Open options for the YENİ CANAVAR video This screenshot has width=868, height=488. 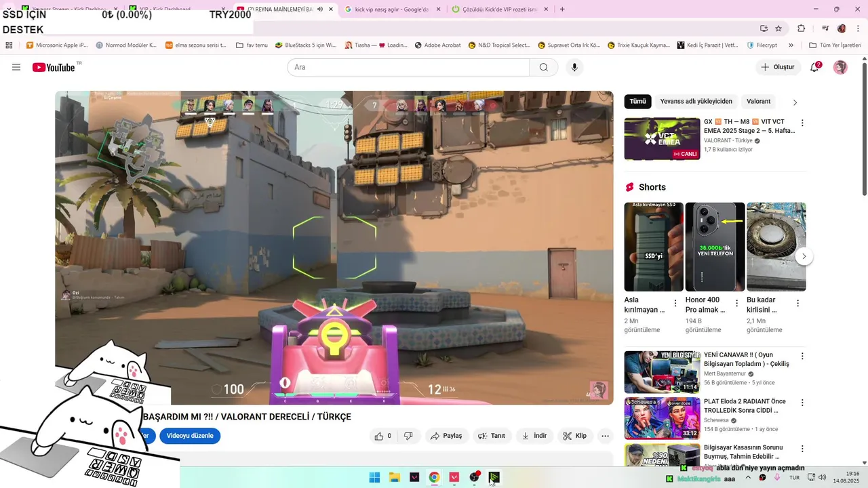(x=802, y=356)
